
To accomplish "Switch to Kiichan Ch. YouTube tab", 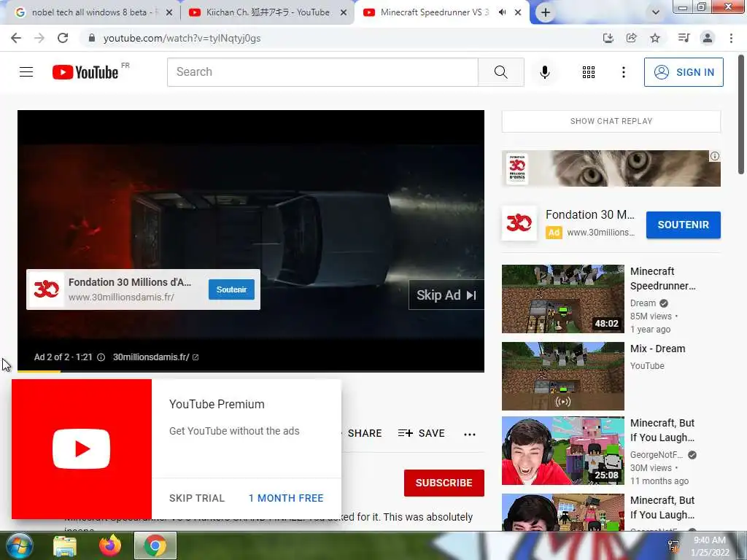I will pos(267,13).
